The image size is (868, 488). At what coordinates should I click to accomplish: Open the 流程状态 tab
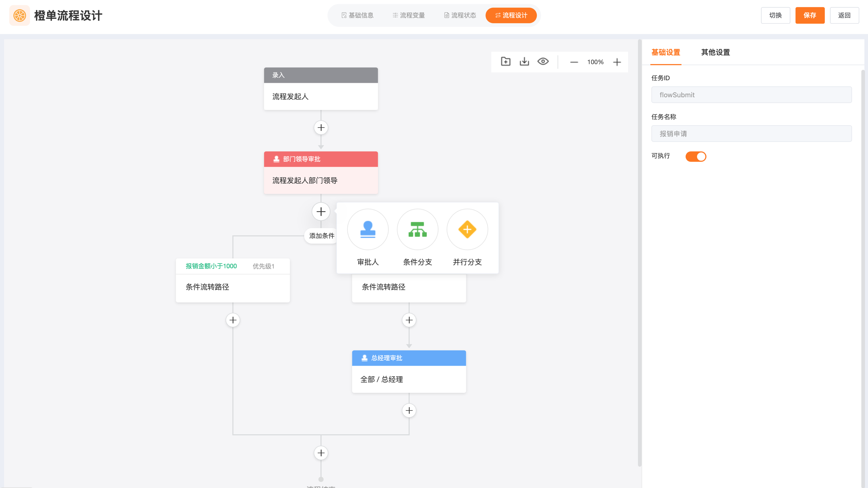(x=460, y=15)
